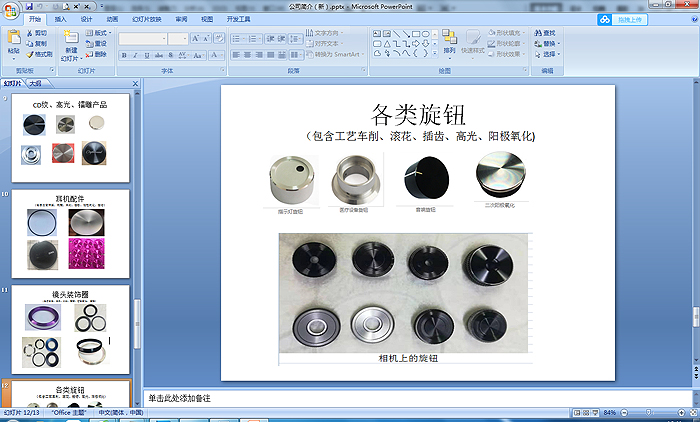
Task: Toggle italic text formatting
Action: coord(134,54)
